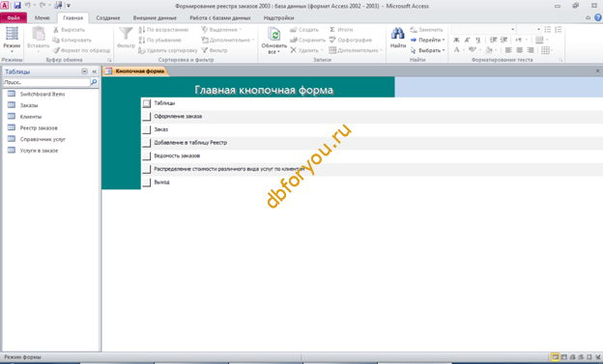
Task: Click the Find binoculars icon
Action: pos(397,34)
